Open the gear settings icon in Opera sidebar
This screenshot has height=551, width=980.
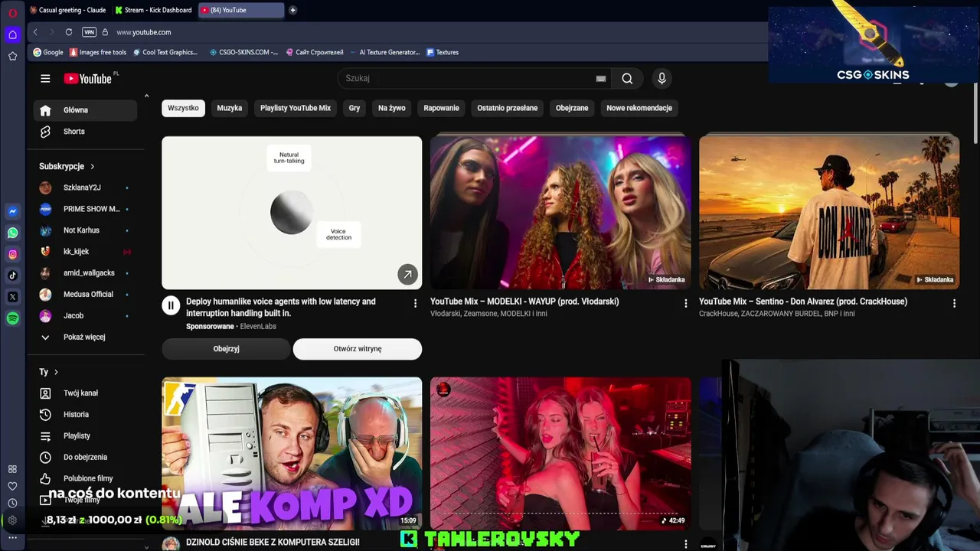point(12,520)
